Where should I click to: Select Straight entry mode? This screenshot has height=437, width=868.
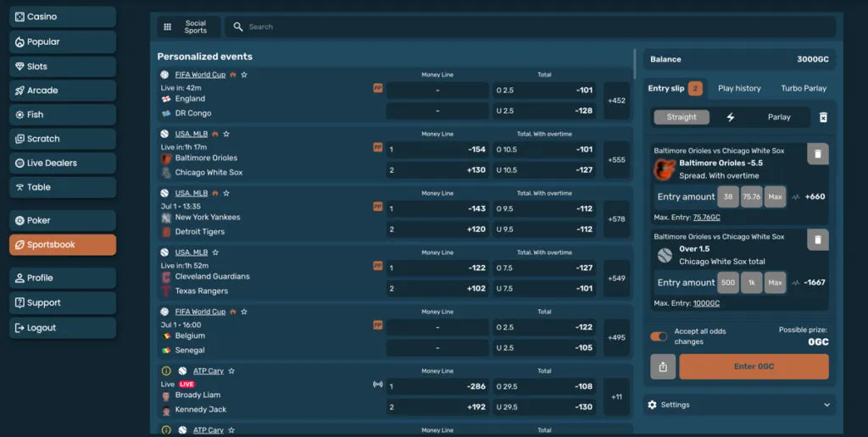682,117
